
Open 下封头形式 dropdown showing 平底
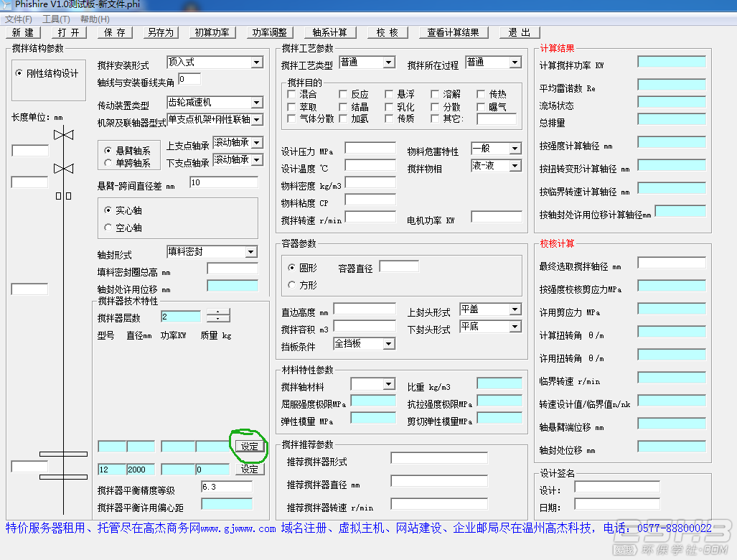click(490, 327)
